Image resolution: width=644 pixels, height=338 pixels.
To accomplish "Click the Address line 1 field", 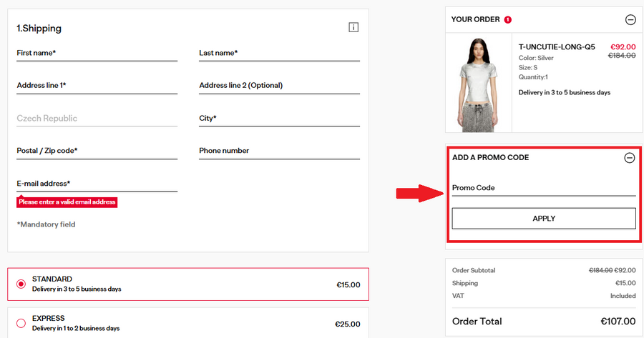I will [97, 86].
